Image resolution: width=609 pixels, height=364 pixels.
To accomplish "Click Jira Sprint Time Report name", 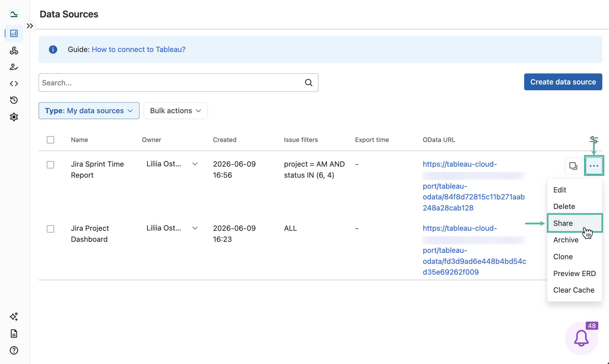I will click(x=97, y=170).
